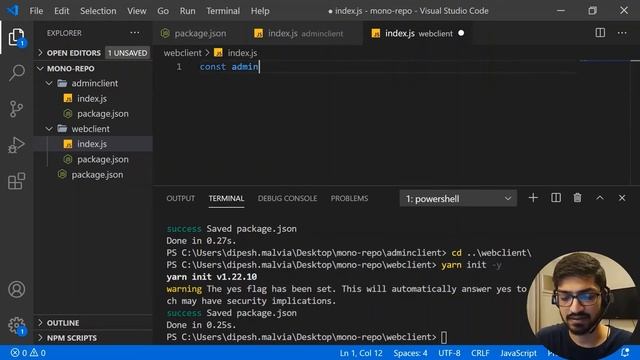Open Explorer Views and More Actions ellipsis
Screen dimensions: 640x360
coord(135,33)
